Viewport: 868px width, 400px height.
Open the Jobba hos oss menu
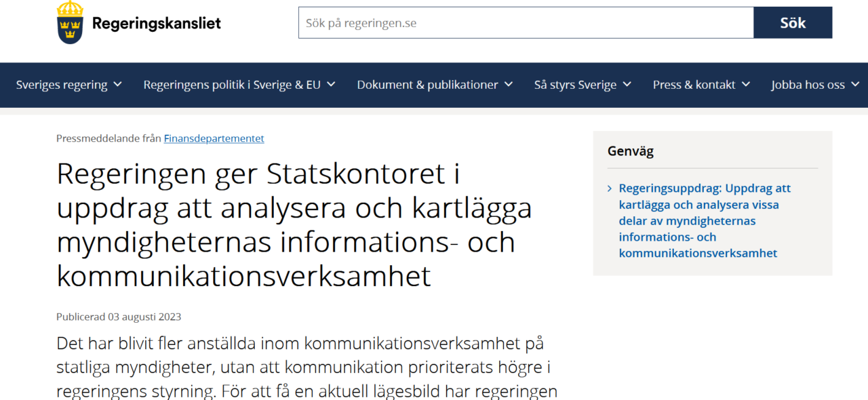(x=808, y=85)
